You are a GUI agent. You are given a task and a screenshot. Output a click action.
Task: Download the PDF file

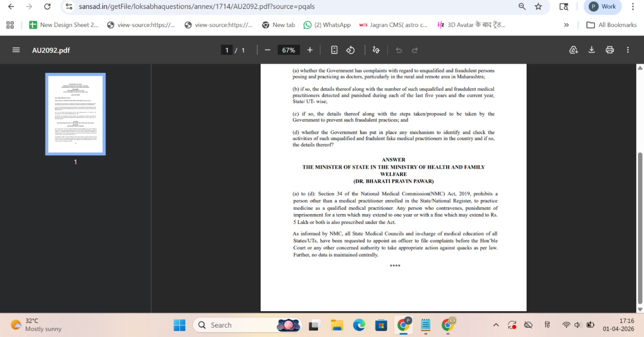click(x=592, y=50)
